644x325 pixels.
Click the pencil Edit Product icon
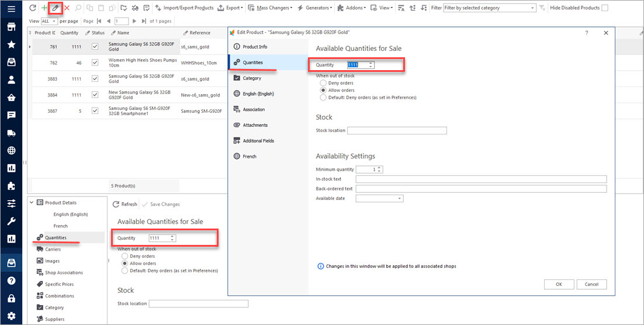point(55,8)
